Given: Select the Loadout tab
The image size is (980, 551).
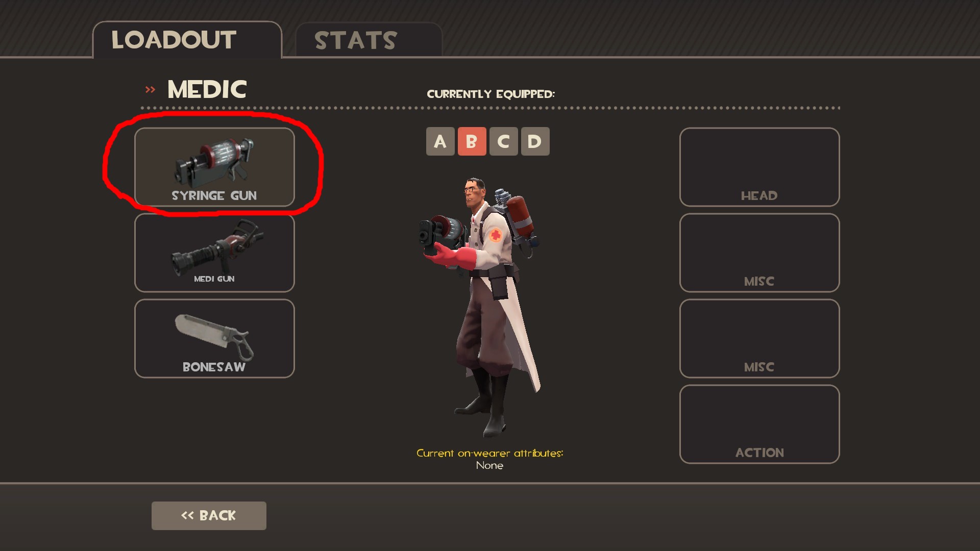Looking at the screenshot, I should pyautogui.click(x=187, y=40).
